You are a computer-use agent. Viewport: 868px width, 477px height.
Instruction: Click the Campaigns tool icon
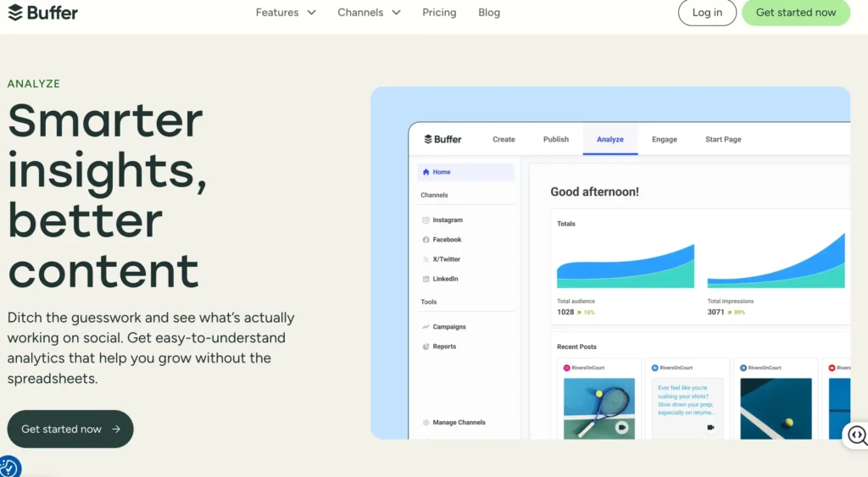(x=426, y=327)
